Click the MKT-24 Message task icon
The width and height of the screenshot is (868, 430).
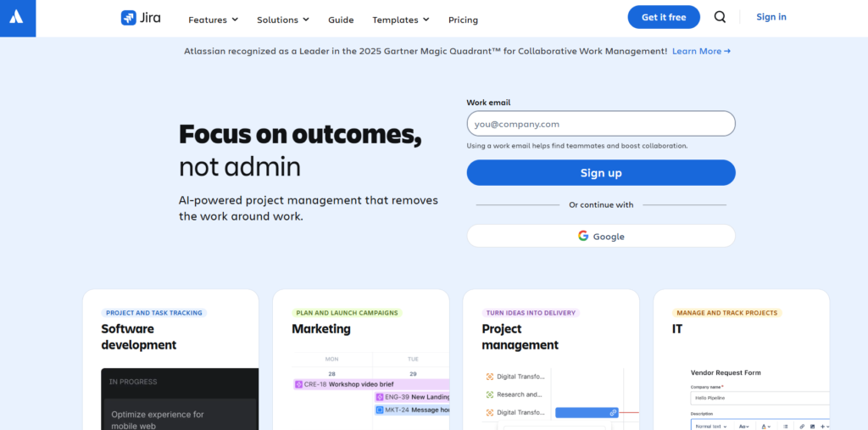[381, 410]
